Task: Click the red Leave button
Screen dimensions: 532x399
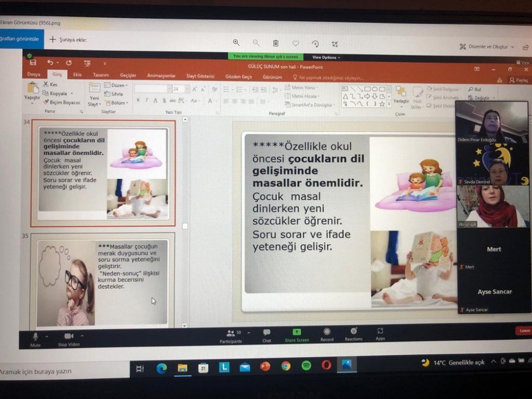Action: [x=524, y=331]
